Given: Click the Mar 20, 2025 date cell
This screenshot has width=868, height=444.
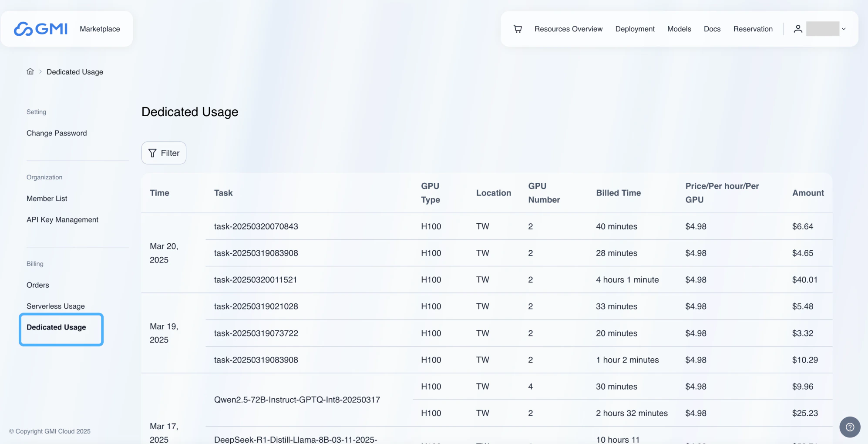Looking at the screenshot, I should tap(164, 253).
